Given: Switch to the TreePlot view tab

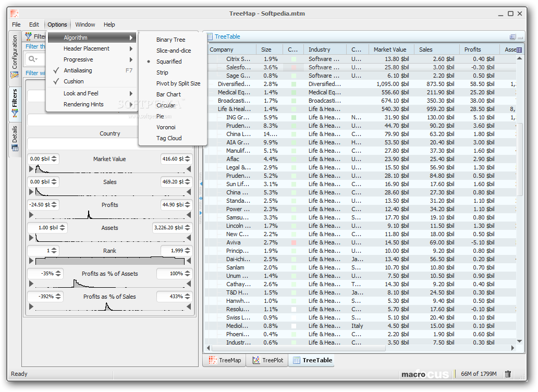Looking at the screenshot, I should pos(267,360).
